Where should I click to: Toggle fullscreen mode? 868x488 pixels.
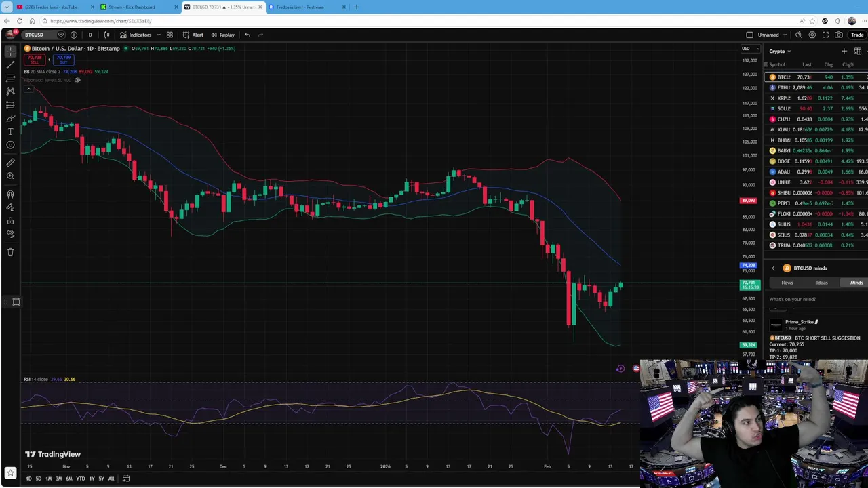[825, 35]
